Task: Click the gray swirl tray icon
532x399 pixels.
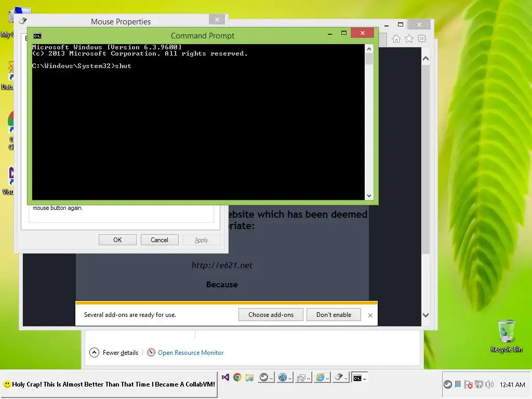Action: [448, 384]
